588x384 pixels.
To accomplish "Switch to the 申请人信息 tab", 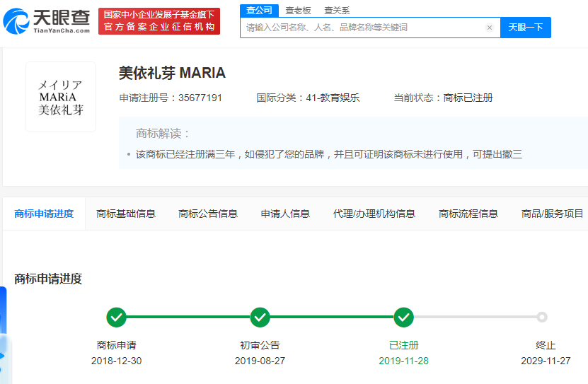I will 285,214.
